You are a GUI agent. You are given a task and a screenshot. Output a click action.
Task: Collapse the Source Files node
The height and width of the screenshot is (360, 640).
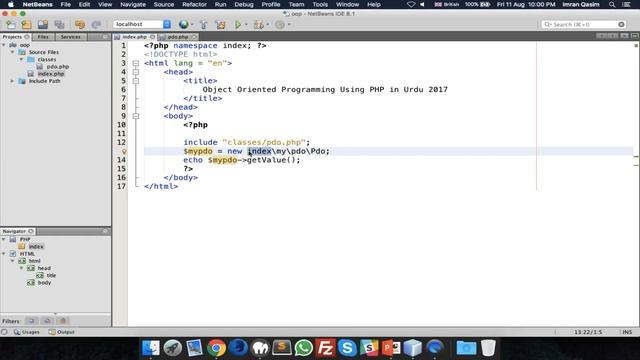[13, 52]
